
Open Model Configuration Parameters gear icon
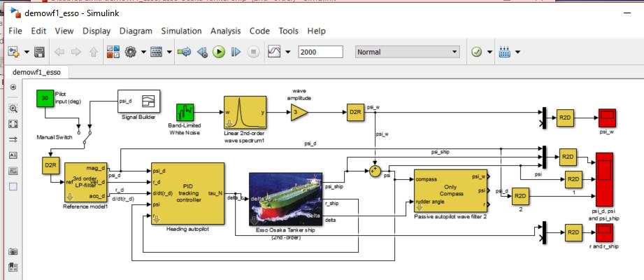click(131, 52)
